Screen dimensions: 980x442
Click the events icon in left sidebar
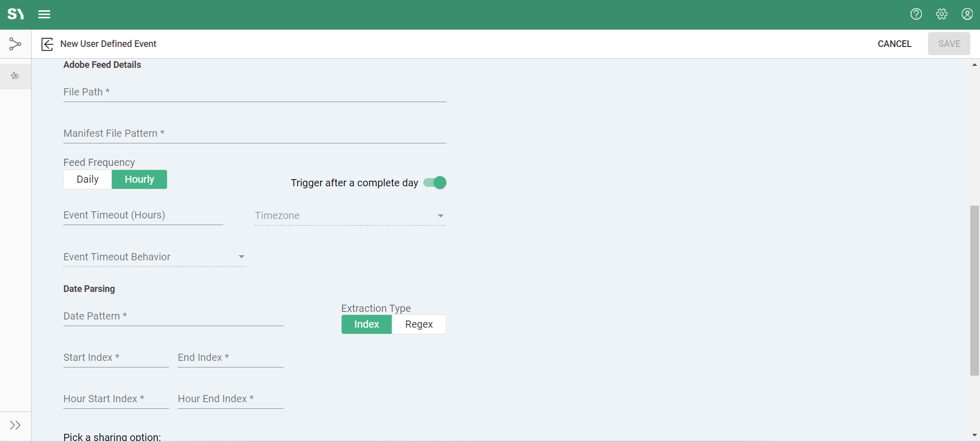point(15,76)
